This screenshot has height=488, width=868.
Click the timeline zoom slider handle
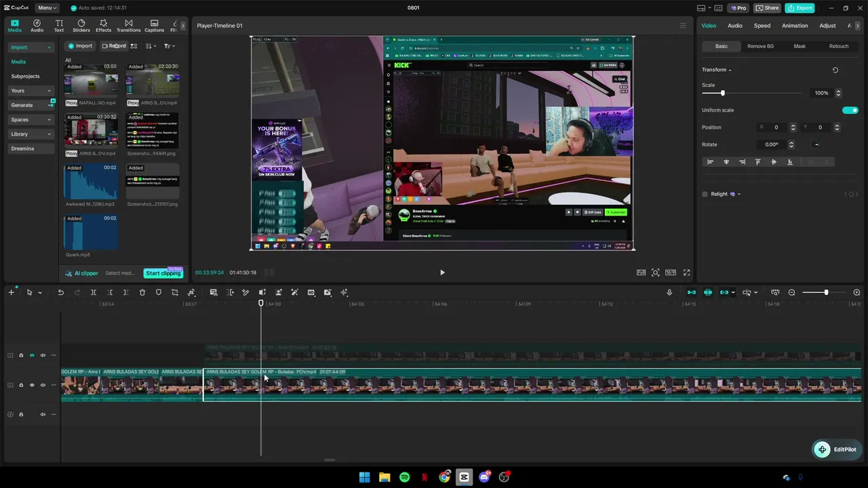click(826, 292)
